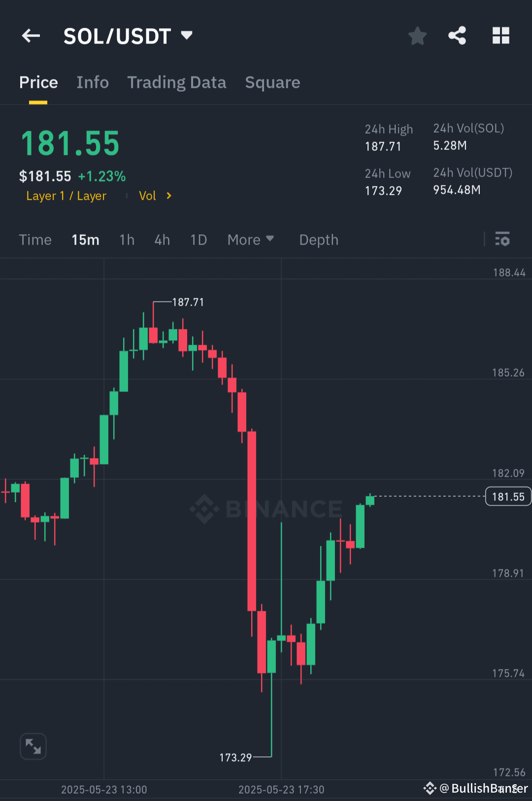Click the back arrow to exit the chart
The image size is (532, 801).
tap(31, 35)
